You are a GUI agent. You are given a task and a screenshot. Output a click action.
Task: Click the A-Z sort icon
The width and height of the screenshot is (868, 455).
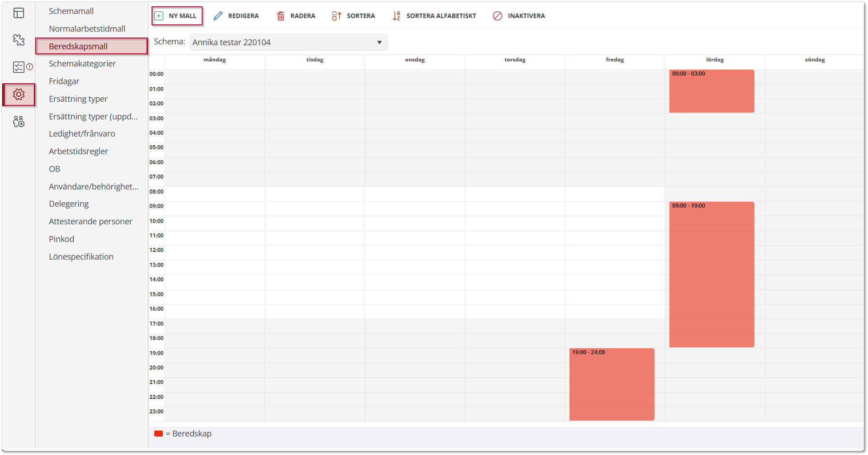[396, 16]
